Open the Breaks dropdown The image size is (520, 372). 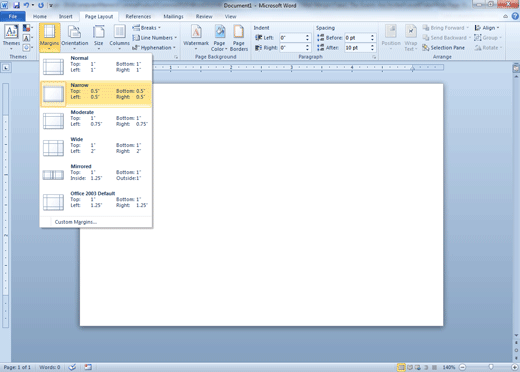pos(146,28)
